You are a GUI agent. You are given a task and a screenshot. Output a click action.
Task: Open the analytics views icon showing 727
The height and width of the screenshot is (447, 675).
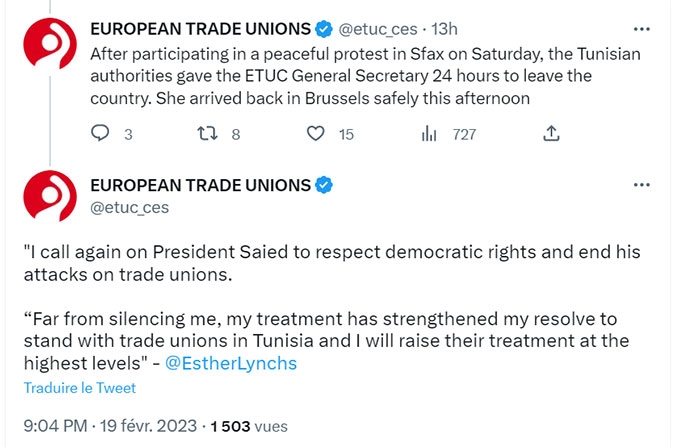[x=429, y=133]
